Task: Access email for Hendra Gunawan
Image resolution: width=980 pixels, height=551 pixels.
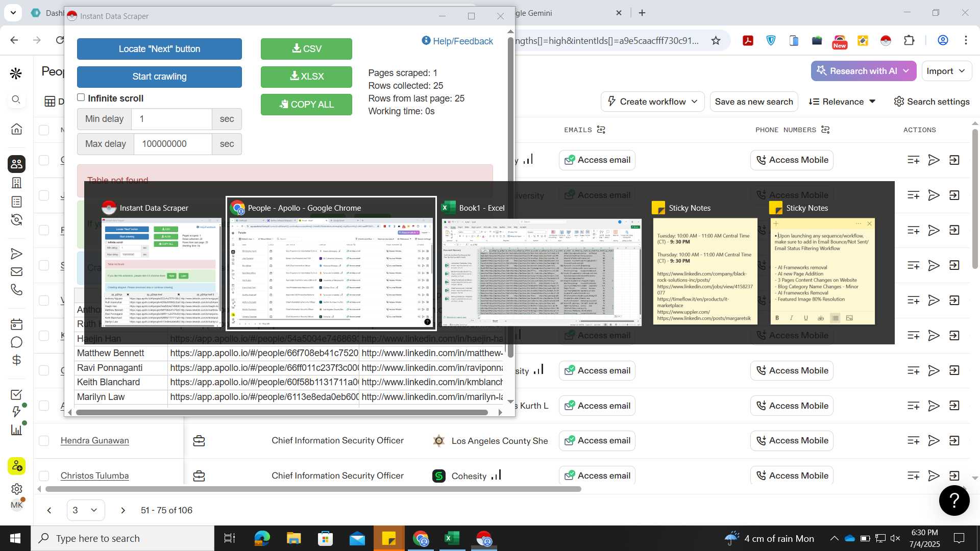Action: point(597,441)
